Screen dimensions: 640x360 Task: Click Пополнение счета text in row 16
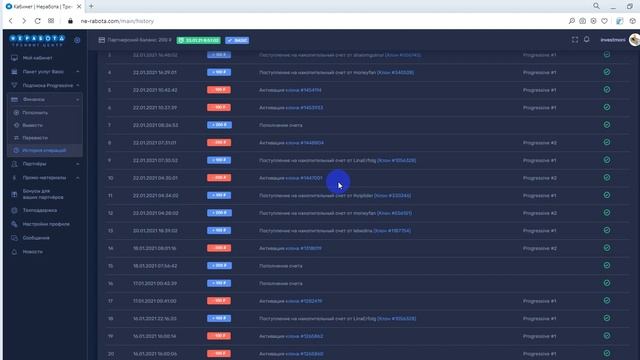[x=281, y=283]
